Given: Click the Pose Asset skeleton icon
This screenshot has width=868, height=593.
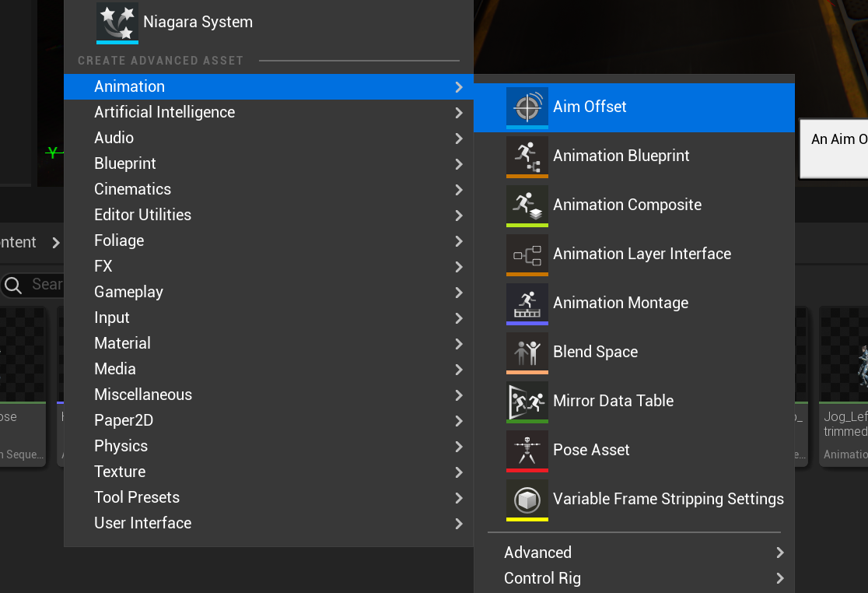Looking at the screenshot, I should click(x=527, y=451).
